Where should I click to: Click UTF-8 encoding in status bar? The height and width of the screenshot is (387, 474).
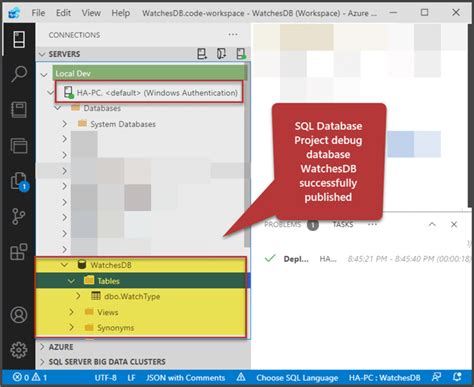click(105, 378)
